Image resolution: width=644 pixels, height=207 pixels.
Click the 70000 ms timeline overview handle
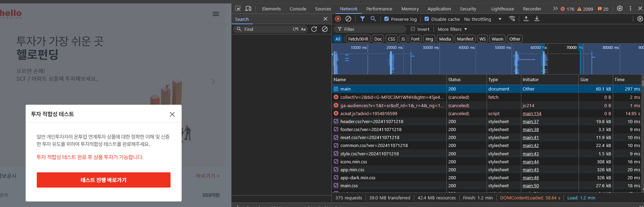point(580,47)
